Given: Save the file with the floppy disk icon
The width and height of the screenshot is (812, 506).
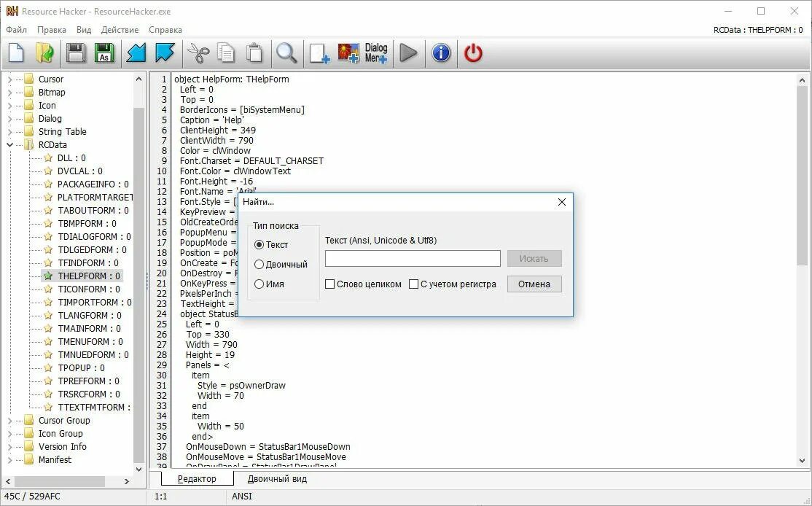Looking at the screenshot, I should click(76, 52).
